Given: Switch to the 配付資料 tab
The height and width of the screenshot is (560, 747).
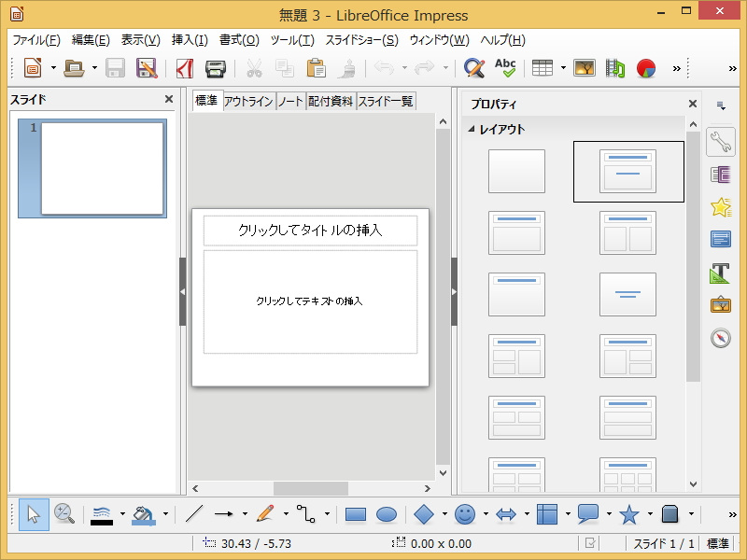Looking at the screenshot, I should [331, 101].
